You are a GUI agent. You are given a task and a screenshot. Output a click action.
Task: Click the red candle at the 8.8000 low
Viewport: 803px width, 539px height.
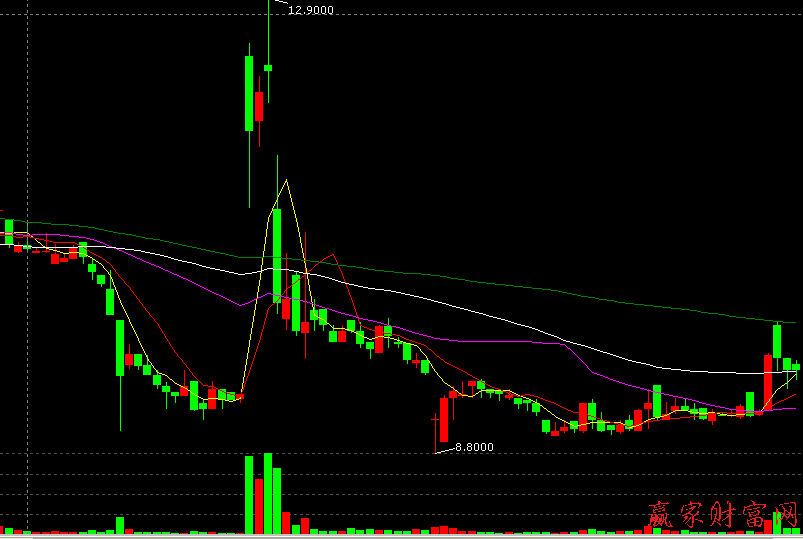pos(442,420)
